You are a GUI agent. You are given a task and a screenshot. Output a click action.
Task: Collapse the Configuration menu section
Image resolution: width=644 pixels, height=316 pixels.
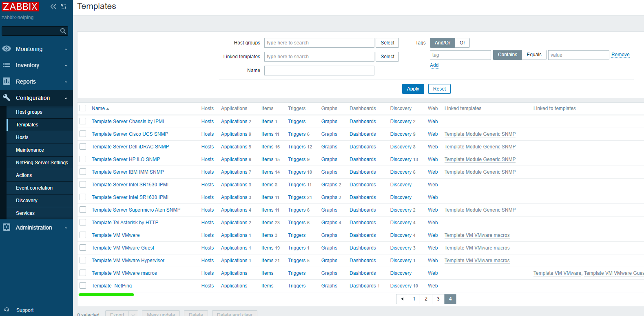[x=66, y=98]
